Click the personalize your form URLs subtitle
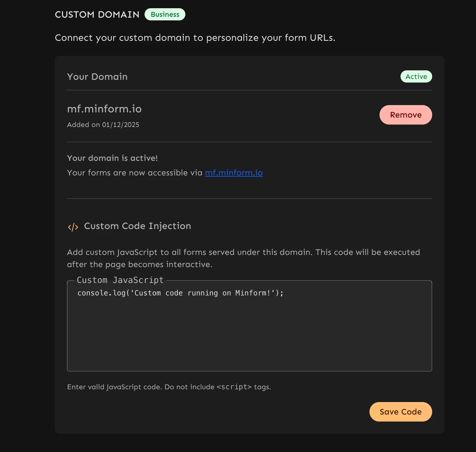This screenshot has width=476, height=452. (195, 37)
